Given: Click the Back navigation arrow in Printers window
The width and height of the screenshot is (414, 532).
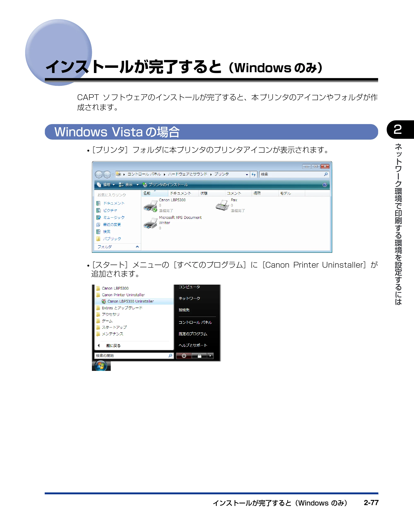Looking at the screenshot, I should (99, 174).
